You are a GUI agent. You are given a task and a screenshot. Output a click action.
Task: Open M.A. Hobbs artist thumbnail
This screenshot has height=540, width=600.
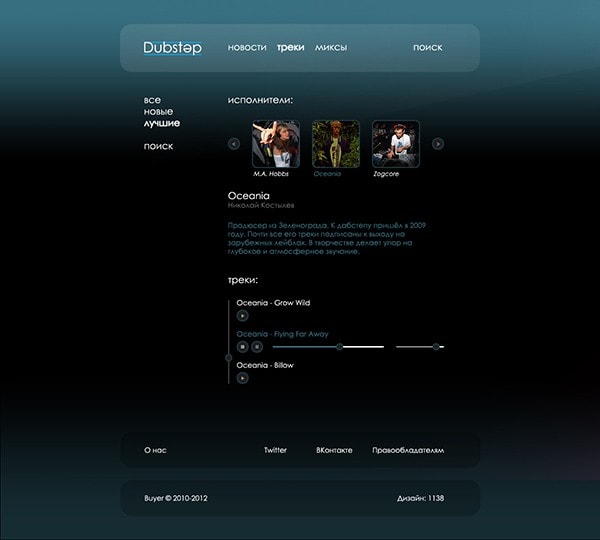(276, 144)
